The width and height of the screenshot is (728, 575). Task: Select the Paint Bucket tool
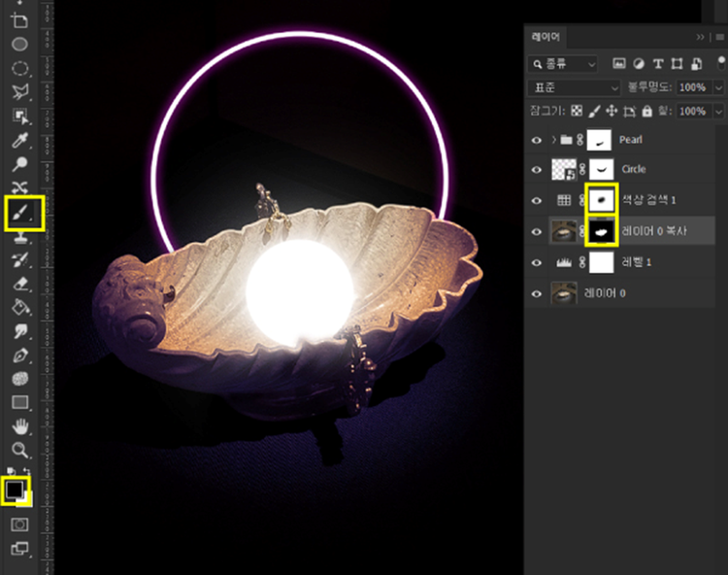coord(19,307)
